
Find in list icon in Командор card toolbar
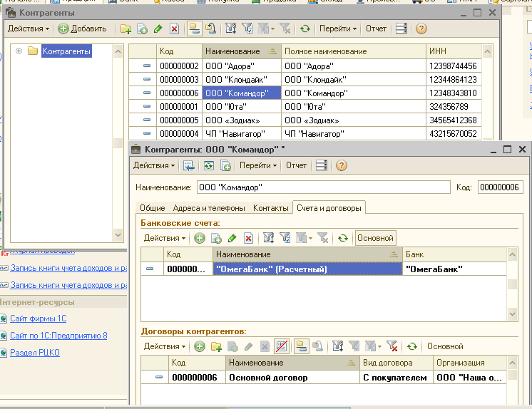[x=189, y=165]
